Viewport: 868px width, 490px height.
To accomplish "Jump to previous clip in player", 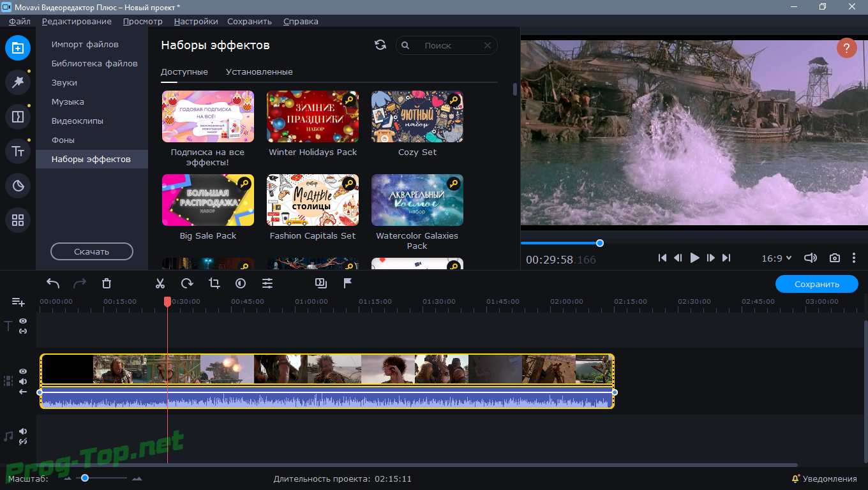I will coord(662,258).
